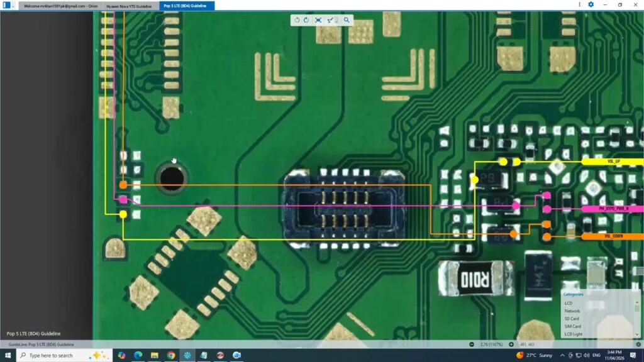Select the pen annotation tool
Screen dimensions: 644x362
click(329, 19)
